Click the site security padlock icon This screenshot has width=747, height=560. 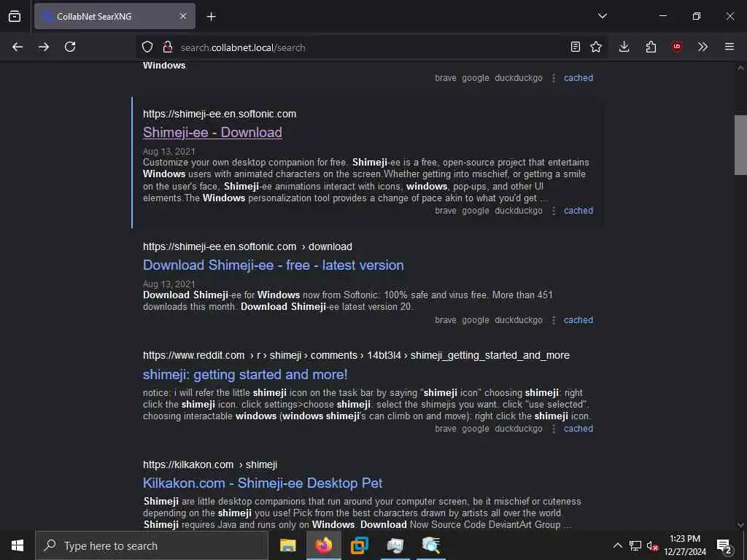167,47
